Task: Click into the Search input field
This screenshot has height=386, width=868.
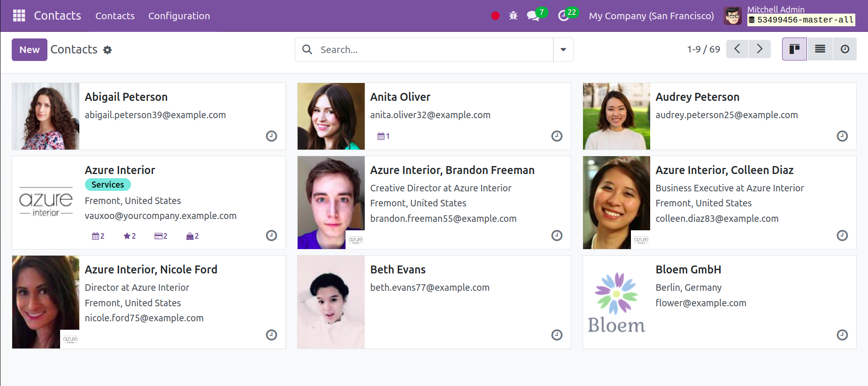Action: pyautogui.click(x=432, y=50)
